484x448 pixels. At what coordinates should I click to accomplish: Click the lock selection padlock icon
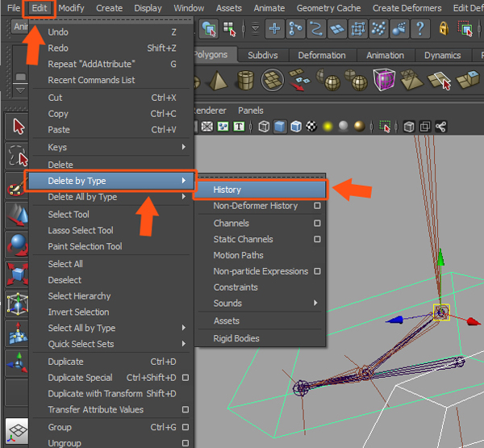[x=444, y=28]
